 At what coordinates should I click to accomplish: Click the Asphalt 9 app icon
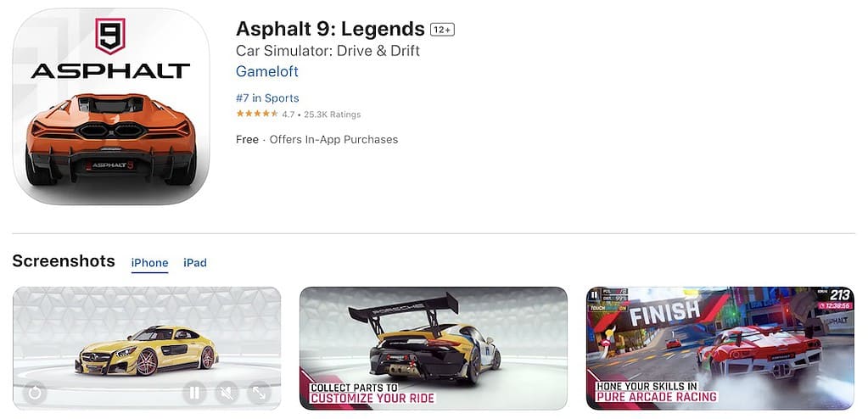coord(110,106)
